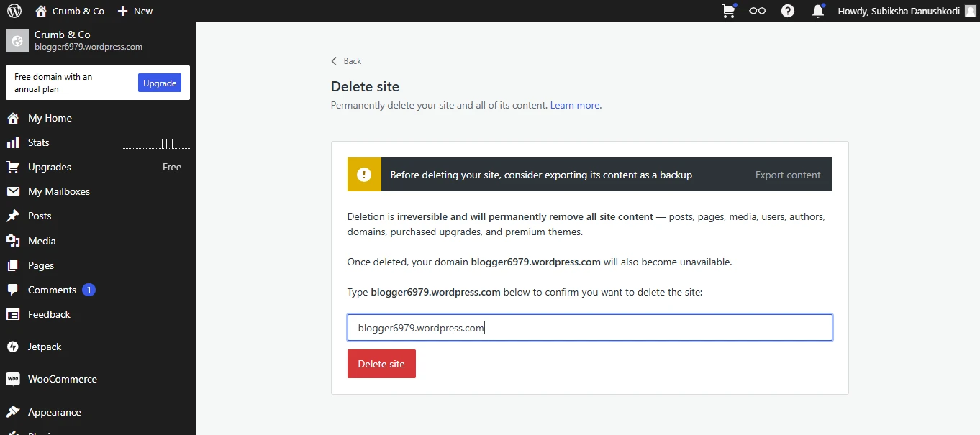Click the Crumb & Co site icon in sidebar
The width and height of the screenshot is (980, 435).
tap(17, 41)
